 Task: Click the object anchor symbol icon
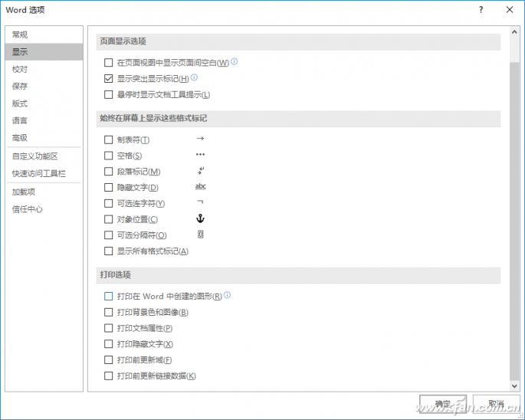click(200, 219)
